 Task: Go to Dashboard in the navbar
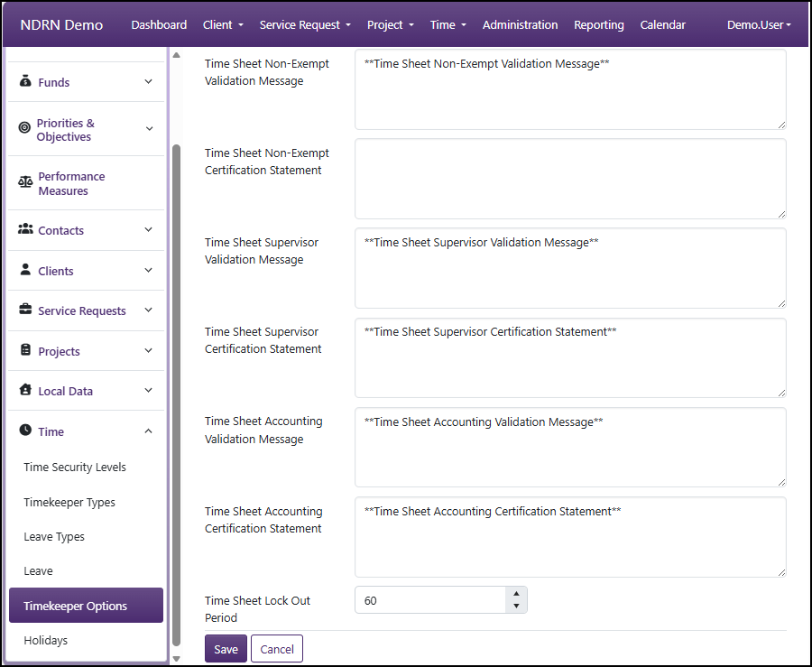159,25
